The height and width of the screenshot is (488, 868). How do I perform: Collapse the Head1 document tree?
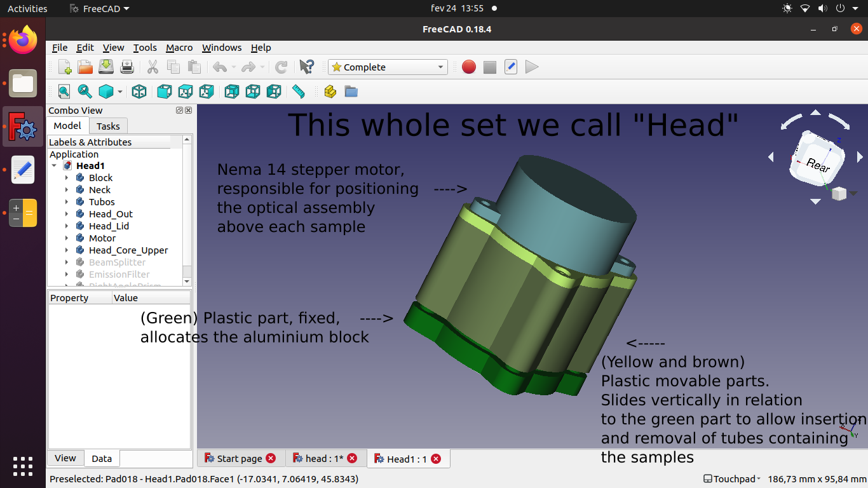point(55,166)
